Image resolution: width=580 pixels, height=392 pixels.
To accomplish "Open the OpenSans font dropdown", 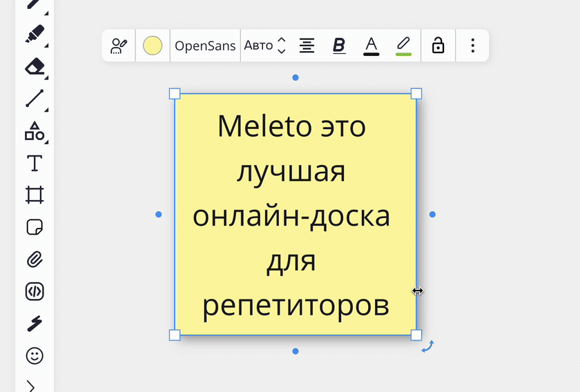I will (x=205, y=46).
